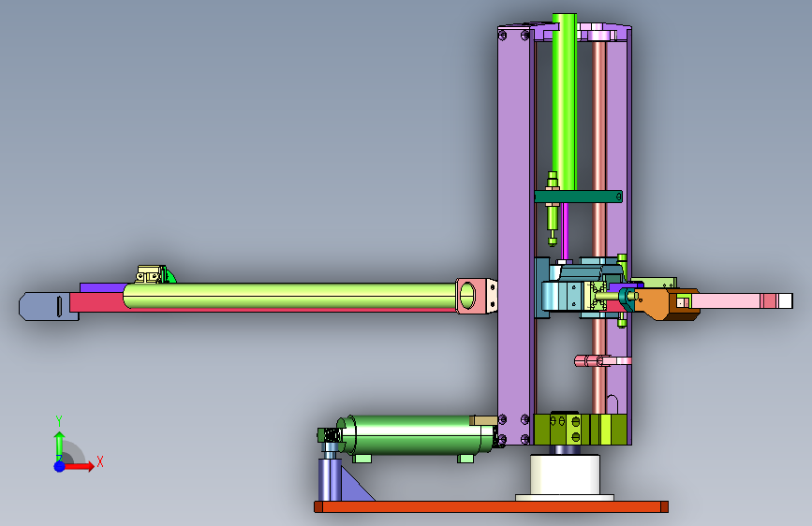Click the red X axis arrow of triad

pyautogui.click(x=80, y=466)
